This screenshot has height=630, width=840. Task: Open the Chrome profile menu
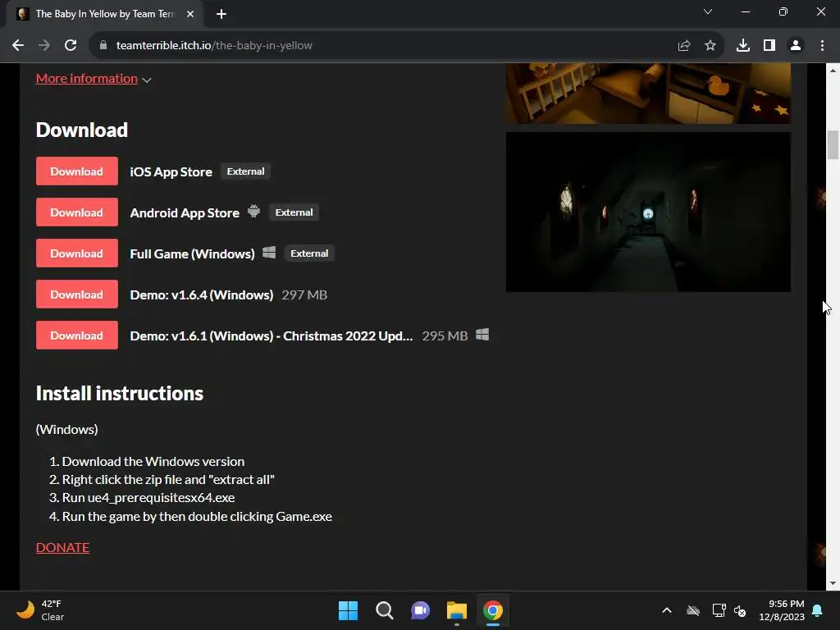[796, 46]
